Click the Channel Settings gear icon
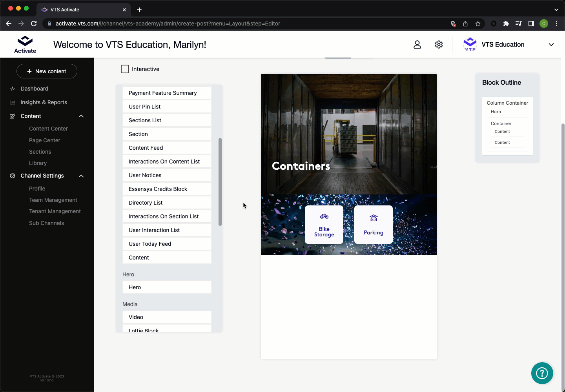The height and width of the screenshot is (392, 565). pos(13,176)
